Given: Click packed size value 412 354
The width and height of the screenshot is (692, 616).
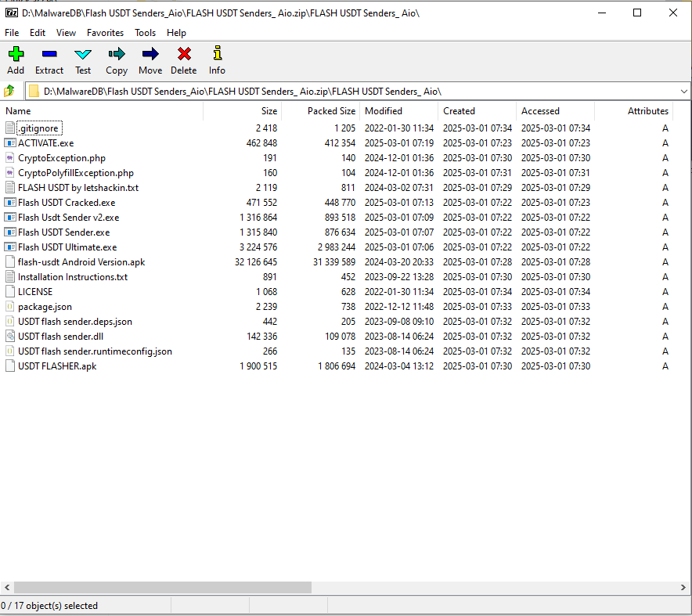Looking at the screenshot, I should click(340, 143).
